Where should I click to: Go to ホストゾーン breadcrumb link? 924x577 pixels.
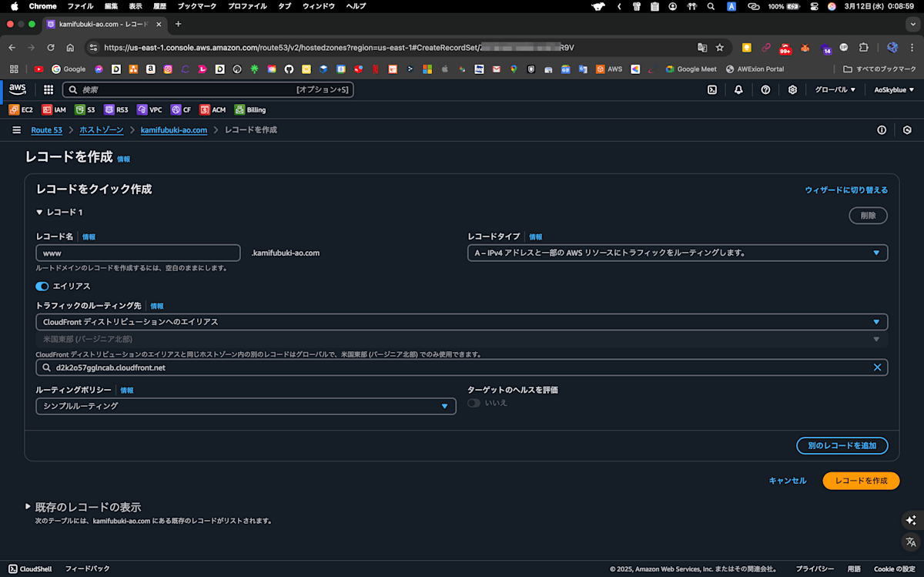[x=101, y=130]
